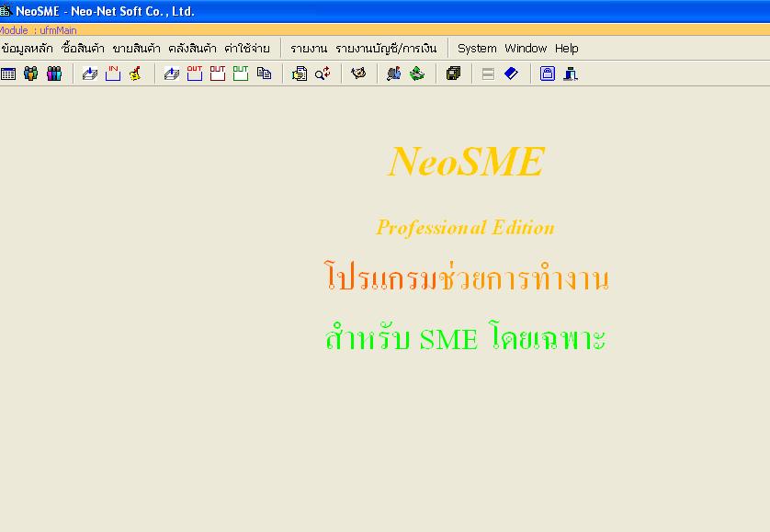The image size is (770, 532).
Task: Click the second tray with arrow icon
Action: tap(172, 74)
